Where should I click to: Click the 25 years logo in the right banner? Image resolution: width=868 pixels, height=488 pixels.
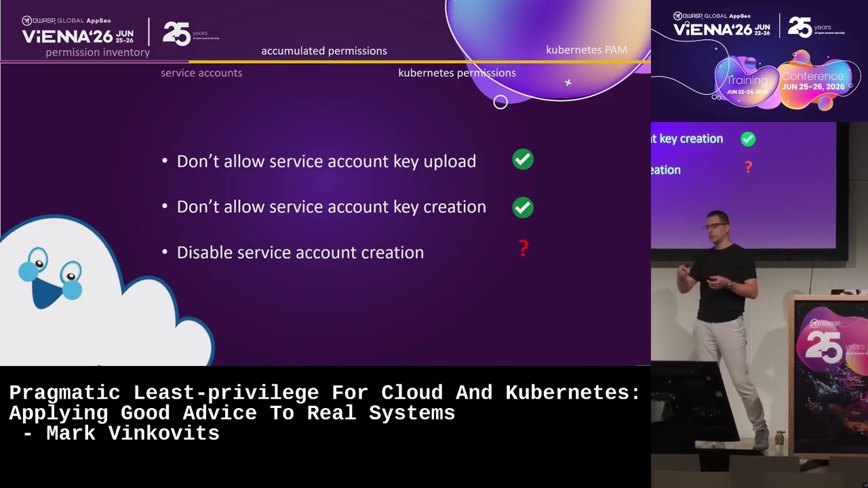click(x=816, y=27)
